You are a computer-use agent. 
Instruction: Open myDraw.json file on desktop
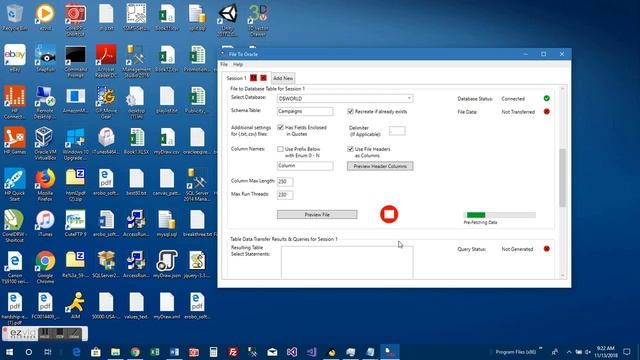(167, 264)
